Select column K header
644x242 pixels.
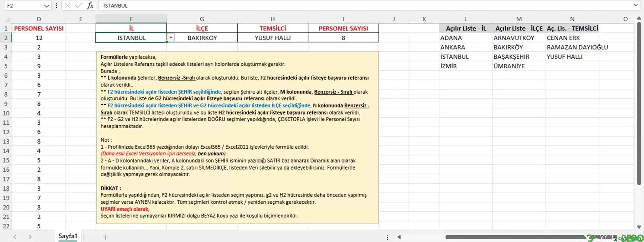424,19
